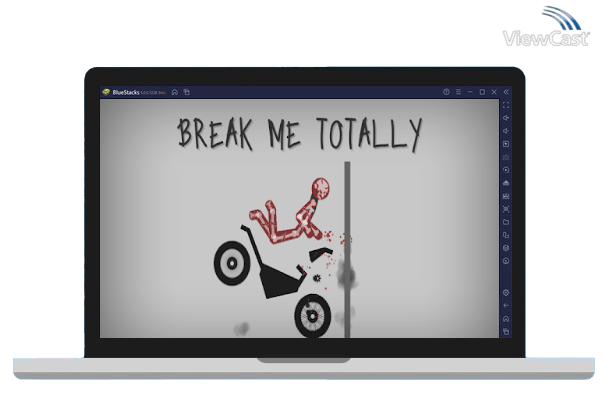
Task: Click the Android recent apps icon in sidebar
Action: click(506, 331)
